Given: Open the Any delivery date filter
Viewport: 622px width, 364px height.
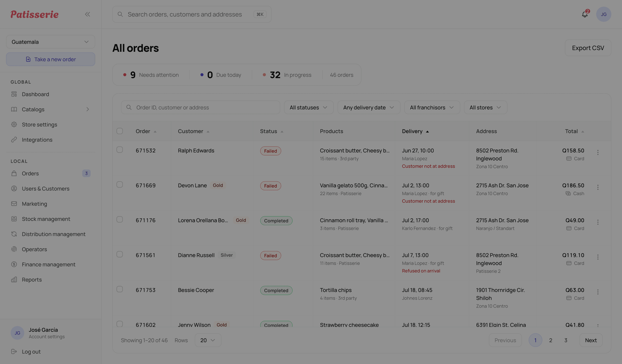Looking at the screenshot, I should pos(369,107).
